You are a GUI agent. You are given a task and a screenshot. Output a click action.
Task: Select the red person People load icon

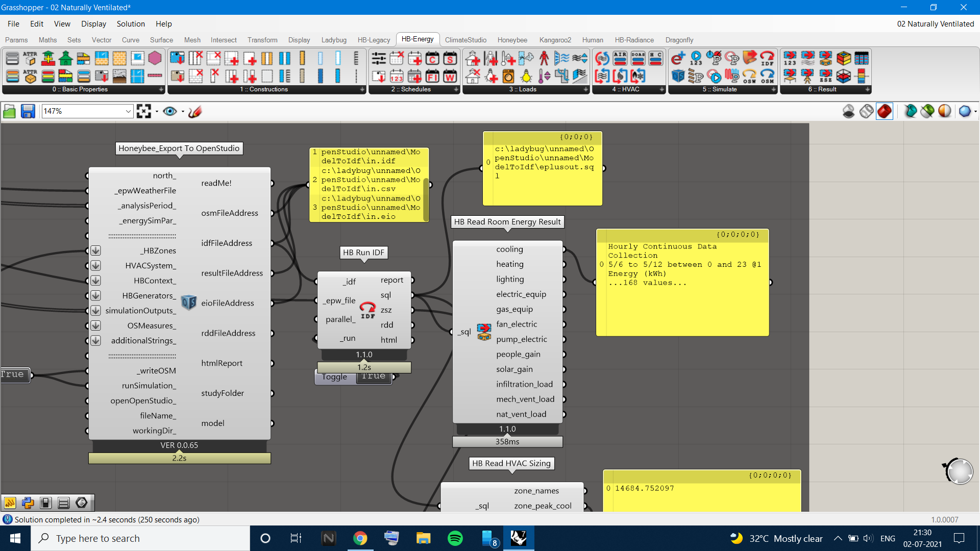point(544,58)
